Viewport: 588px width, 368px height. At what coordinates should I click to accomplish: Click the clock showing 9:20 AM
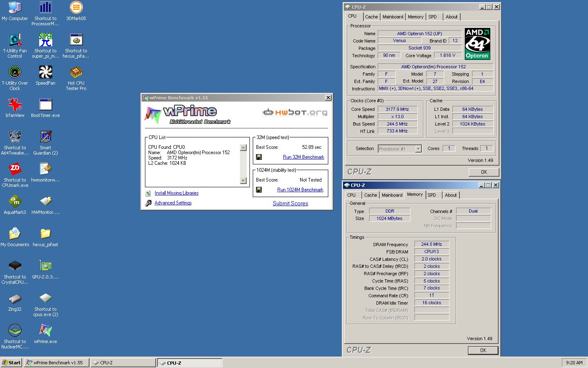coord(574,363)
